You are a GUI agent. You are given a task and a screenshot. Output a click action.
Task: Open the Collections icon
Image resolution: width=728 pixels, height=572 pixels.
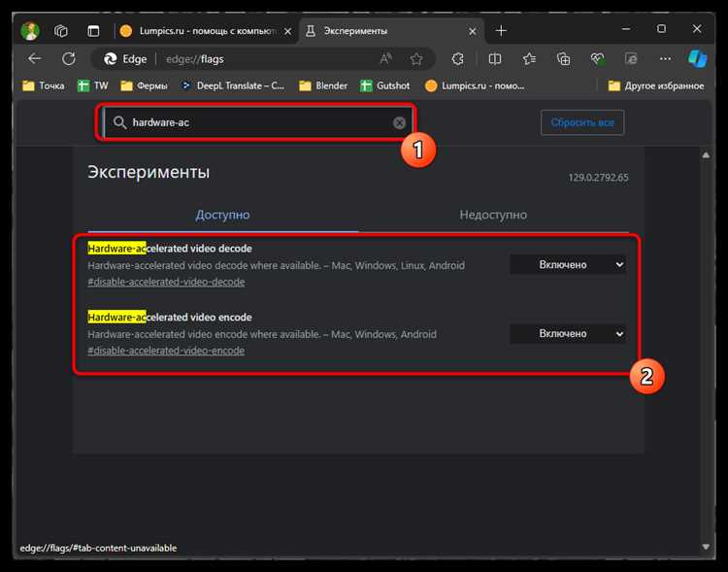click(x=563, y=58)
